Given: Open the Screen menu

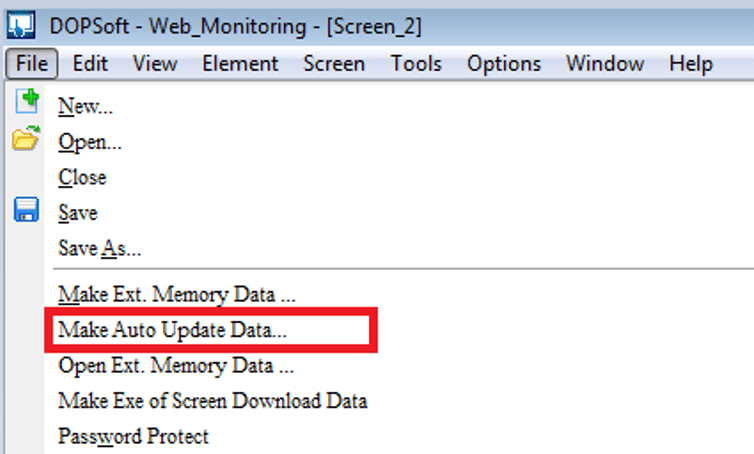Looking at the screenshot, I should tap(334, 63).
